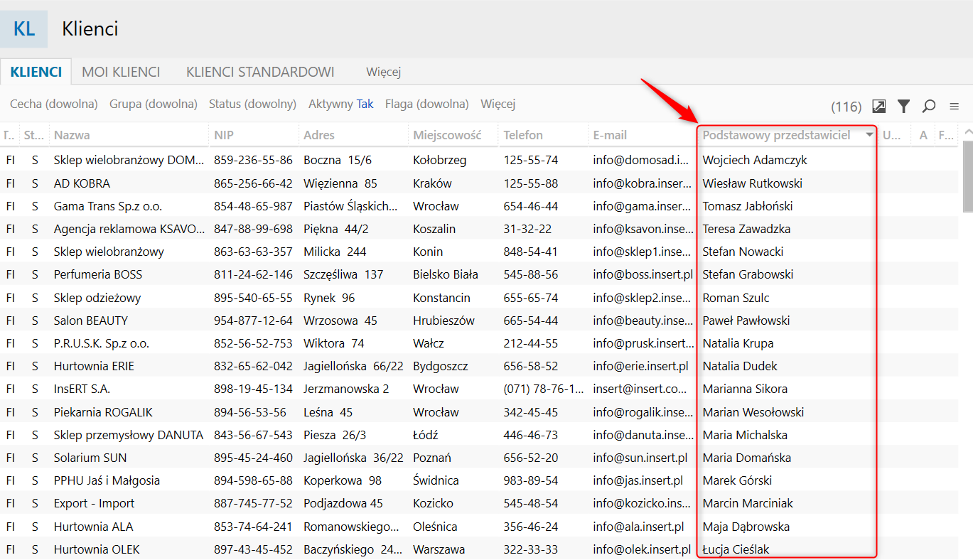Click representative Paweł Pawłowski
Screen dimensions: 973x560
click(746, 321)
